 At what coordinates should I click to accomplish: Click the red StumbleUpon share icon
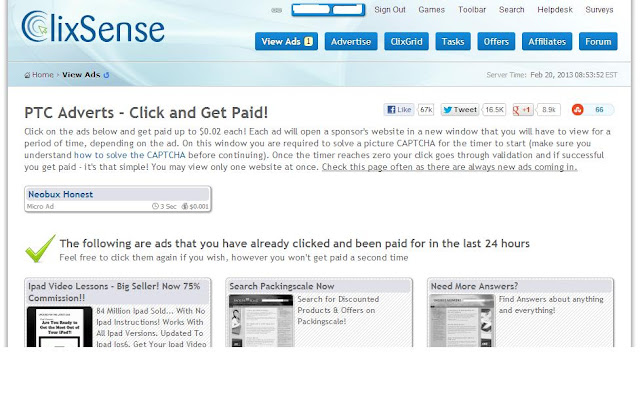[x=578, y=109]
